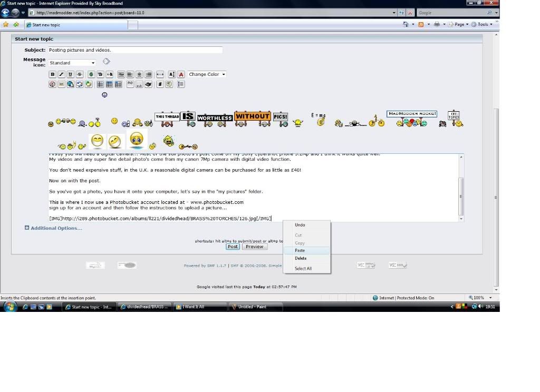The height and width of the screenshot is (392, 540).
Task: Expand Additional Options
Action: point(53,228)
